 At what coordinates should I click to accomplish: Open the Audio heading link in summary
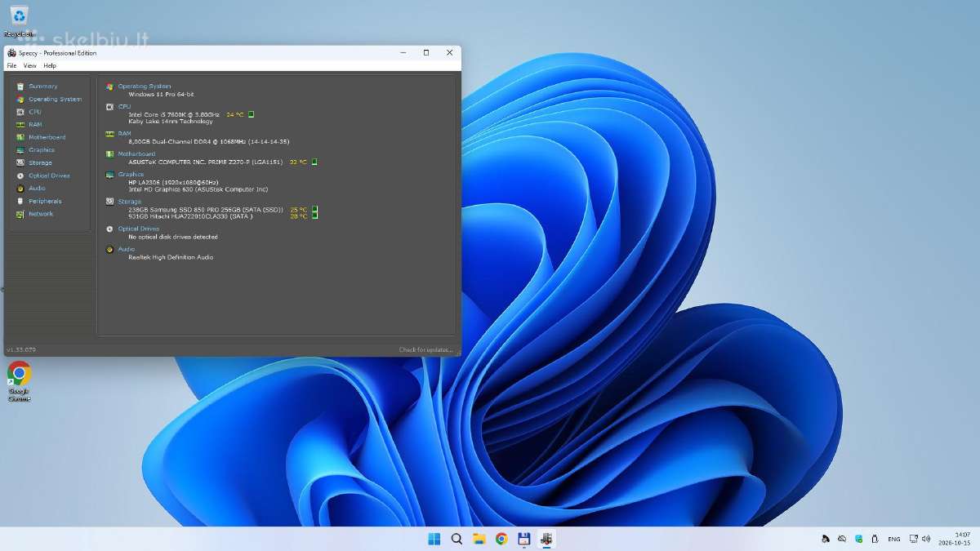(127, 250)
